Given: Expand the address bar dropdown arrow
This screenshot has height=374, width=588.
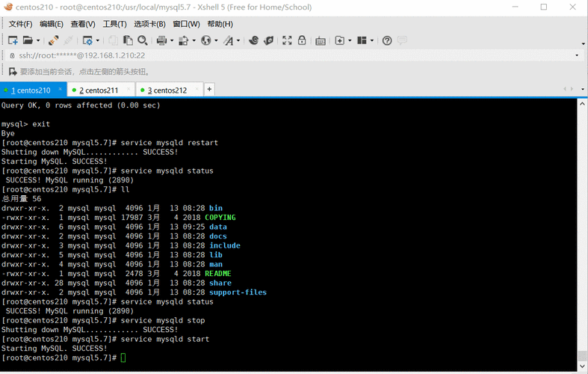Looking at the screenshot, I should pos(577,55).
